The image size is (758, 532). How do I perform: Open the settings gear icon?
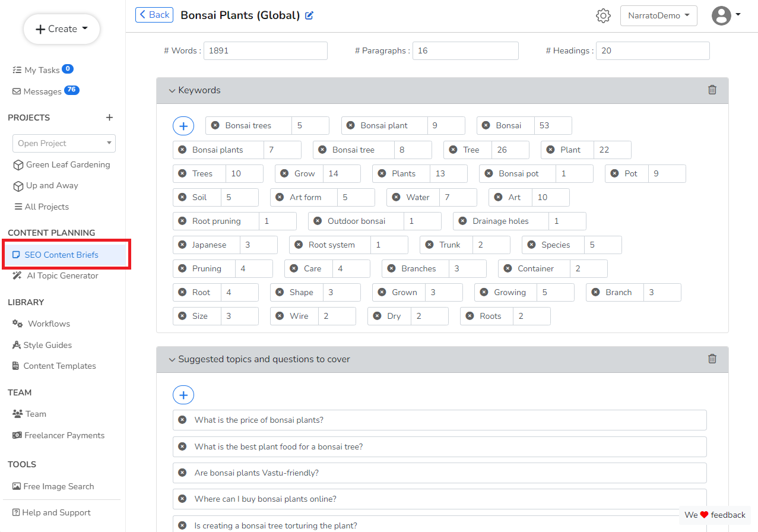[603, 15]
